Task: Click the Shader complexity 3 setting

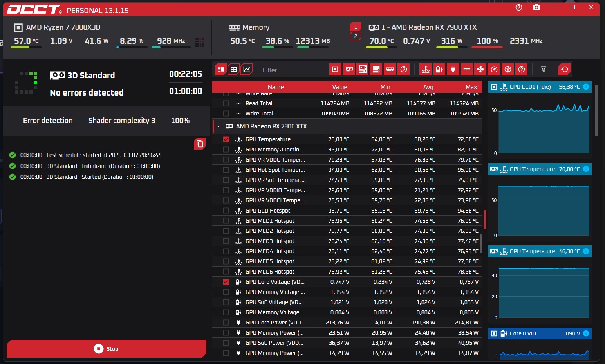Action: 122,121
